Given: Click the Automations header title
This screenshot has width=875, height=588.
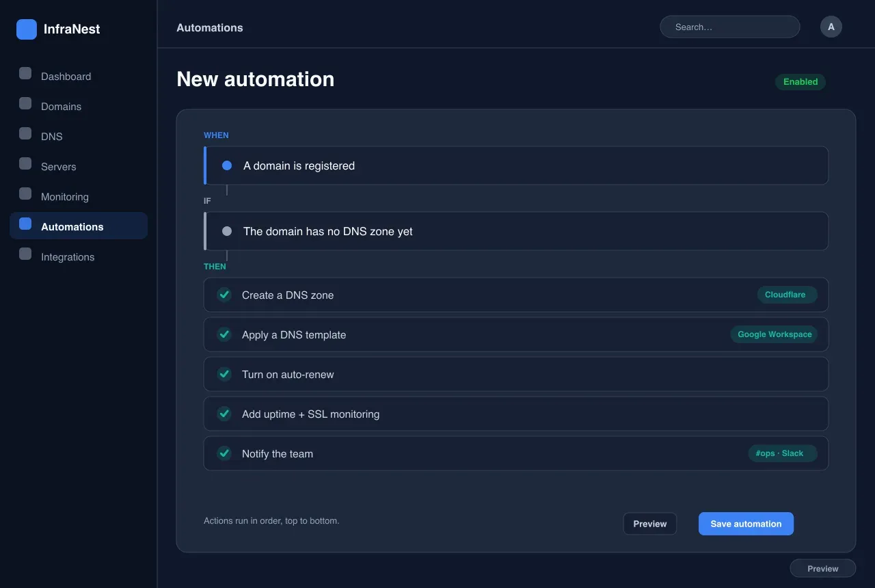Looking at the screenshot, I should click(210, 28).
